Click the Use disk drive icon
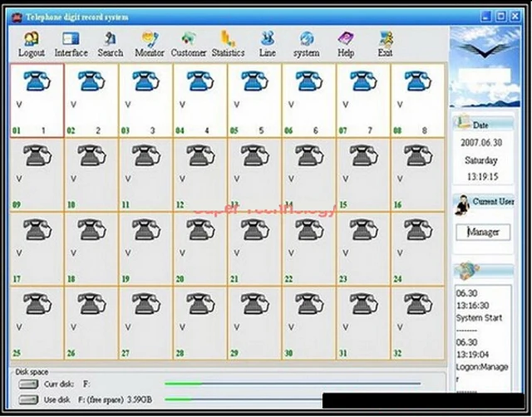This screenshot has height=417, width=532. [x=28, y=400]
